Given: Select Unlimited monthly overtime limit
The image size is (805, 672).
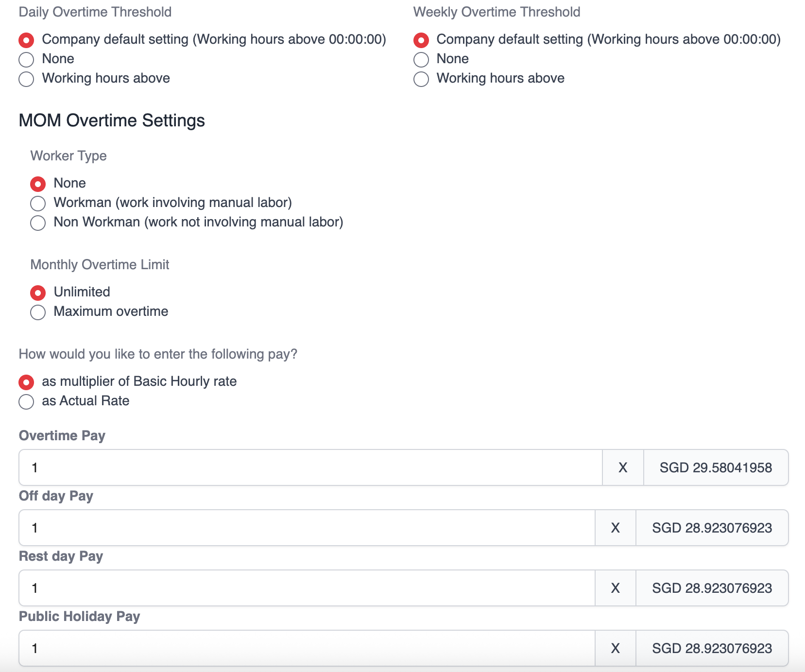Looking at the screenshot, I should (x=38, y=293).
